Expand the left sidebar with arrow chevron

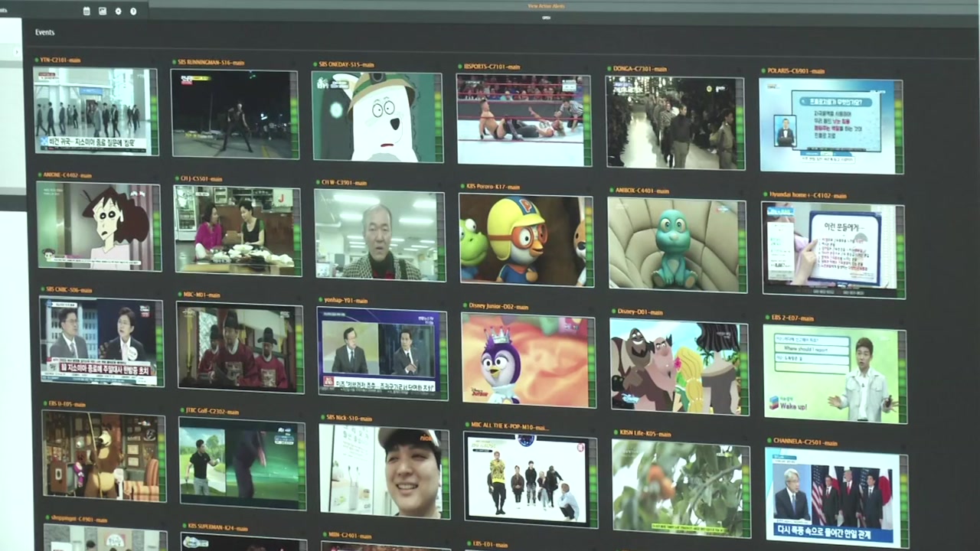[17, 52]
